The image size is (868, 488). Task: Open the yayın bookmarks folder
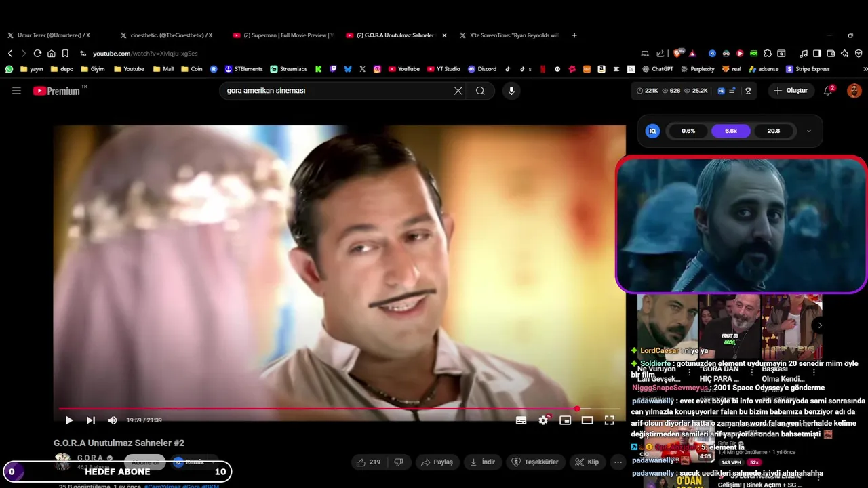click(x=32, y=69)
